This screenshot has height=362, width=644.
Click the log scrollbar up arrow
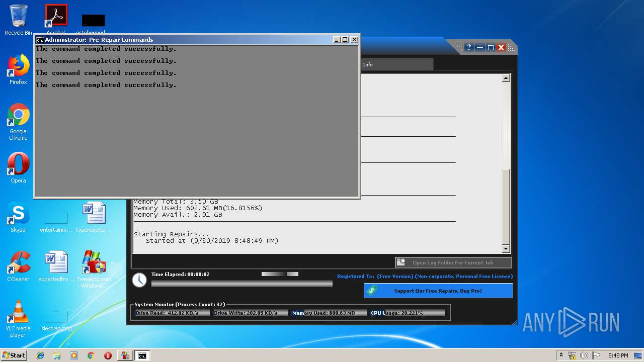click(x=506, y=78)
